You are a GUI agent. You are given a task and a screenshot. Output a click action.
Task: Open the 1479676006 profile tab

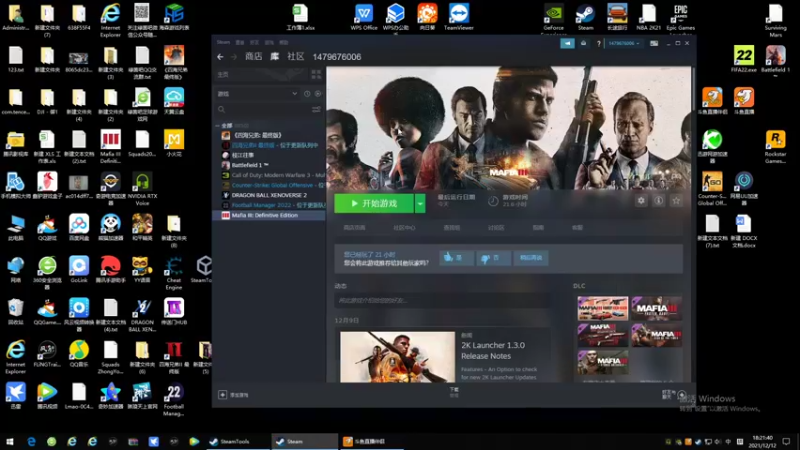[x=337, y=57]
